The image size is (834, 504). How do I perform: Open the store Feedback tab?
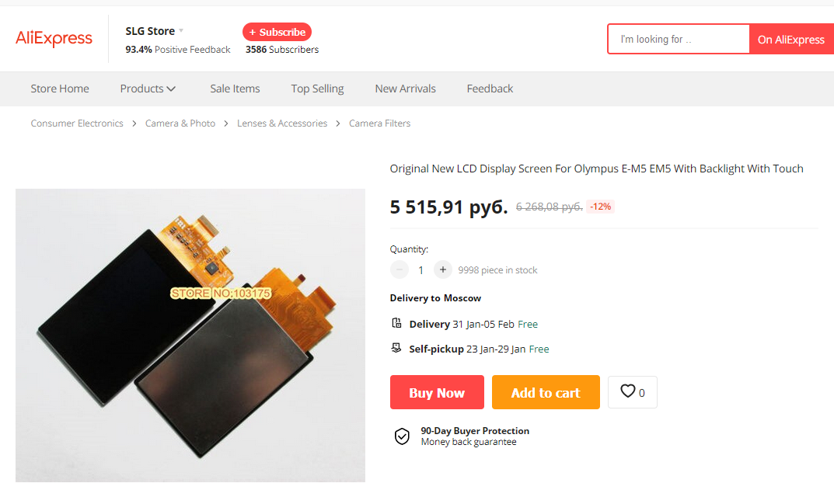[x=490, y=89]
